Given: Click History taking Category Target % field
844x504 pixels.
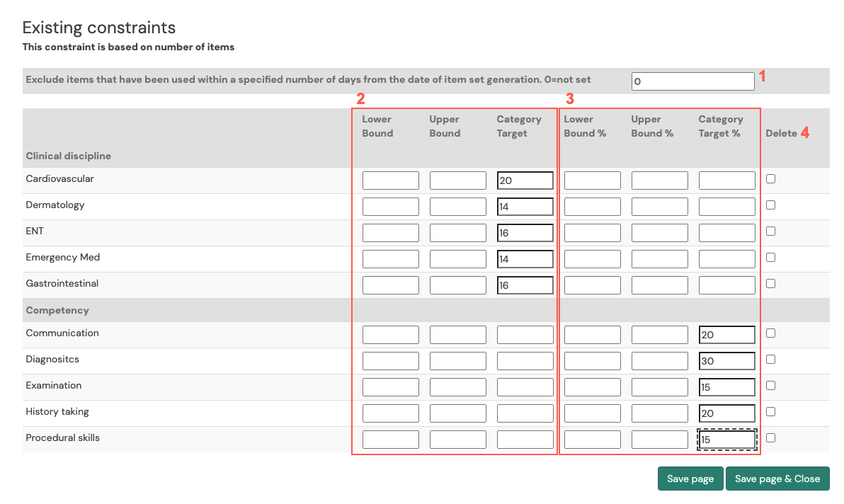Looking at the screenshot, I should point(726,413).
